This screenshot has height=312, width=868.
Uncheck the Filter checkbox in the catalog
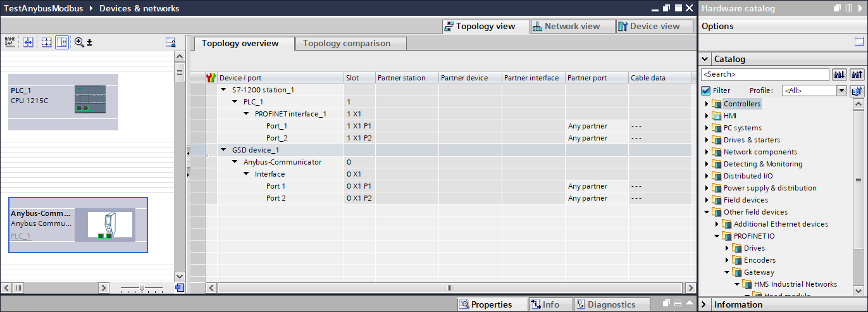pyautogui.click(x=706, y=90)
